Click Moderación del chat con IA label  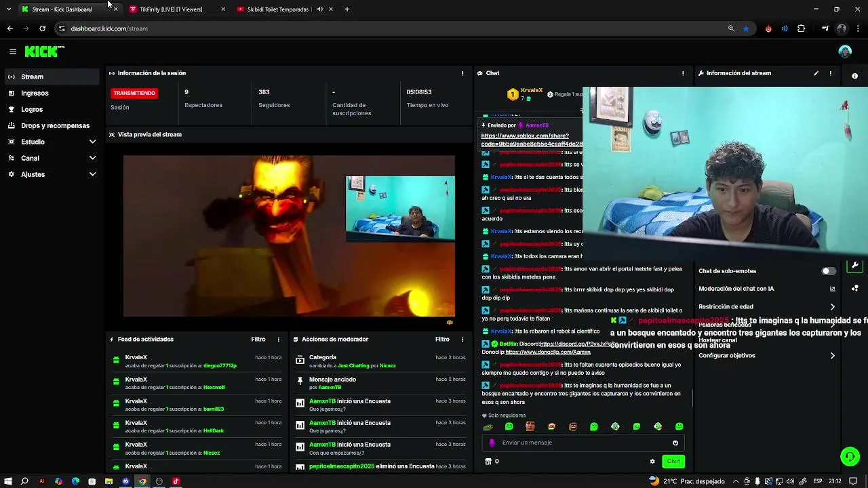coord(736,289)
